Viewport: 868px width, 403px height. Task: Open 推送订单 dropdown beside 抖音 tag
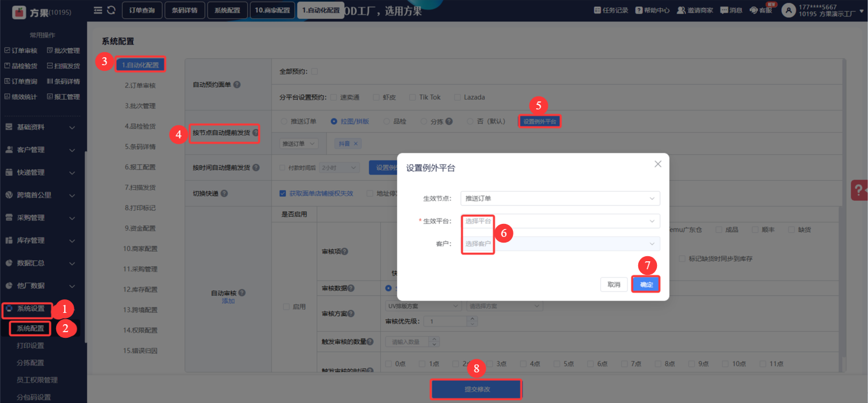299,144
